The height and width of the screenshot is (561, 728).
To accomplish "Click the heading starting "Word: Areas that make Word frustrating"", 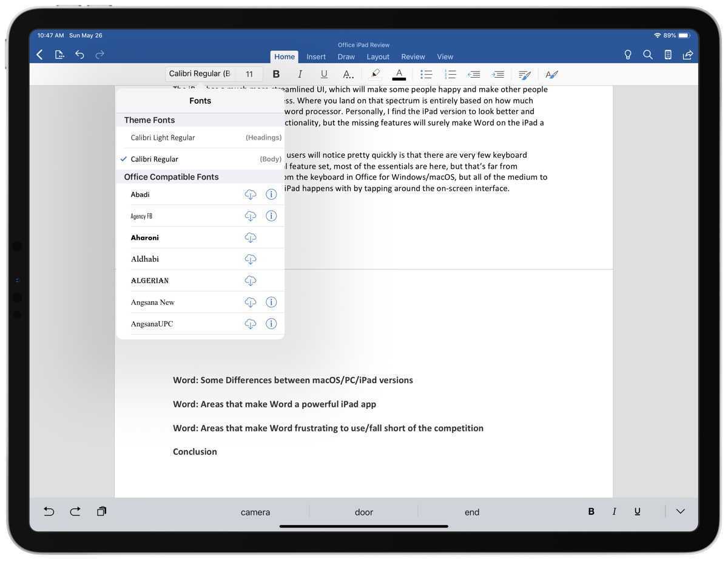I will [x=328, y=428].
